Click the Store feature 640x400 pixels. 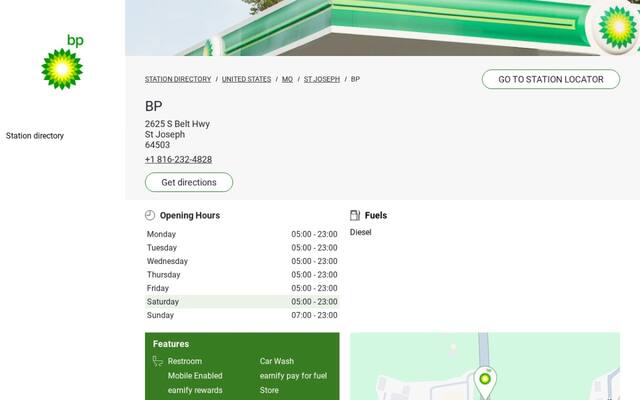269,390
